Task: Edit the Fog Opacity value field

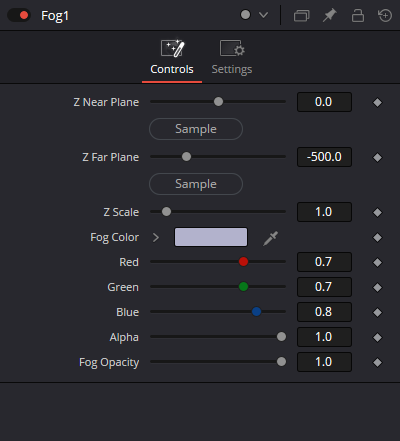Action: coord(324,362)
